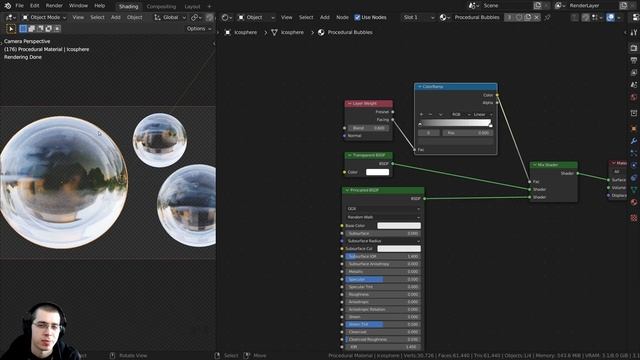Viewport: 640px width, 360px height.
Task: Enable set select mode button
Action: [23, 29]
